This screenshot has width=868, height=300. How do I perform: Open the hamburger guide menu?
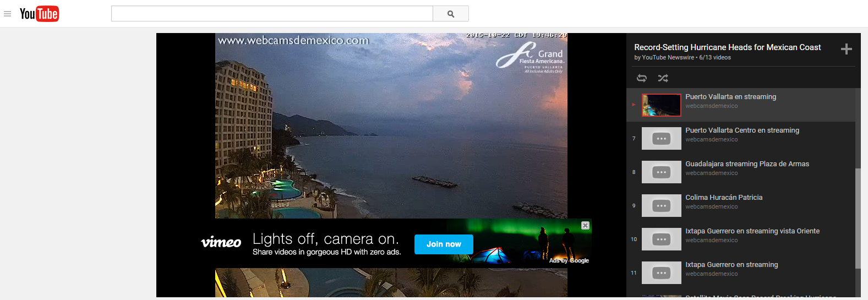tap(8, 14)
